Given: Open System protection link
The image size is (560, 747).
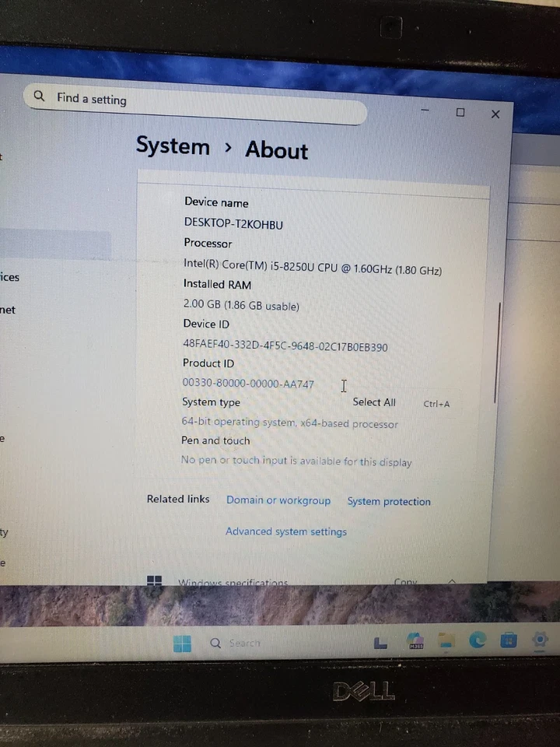Looking at the screenshot, I should click(389, 501).
